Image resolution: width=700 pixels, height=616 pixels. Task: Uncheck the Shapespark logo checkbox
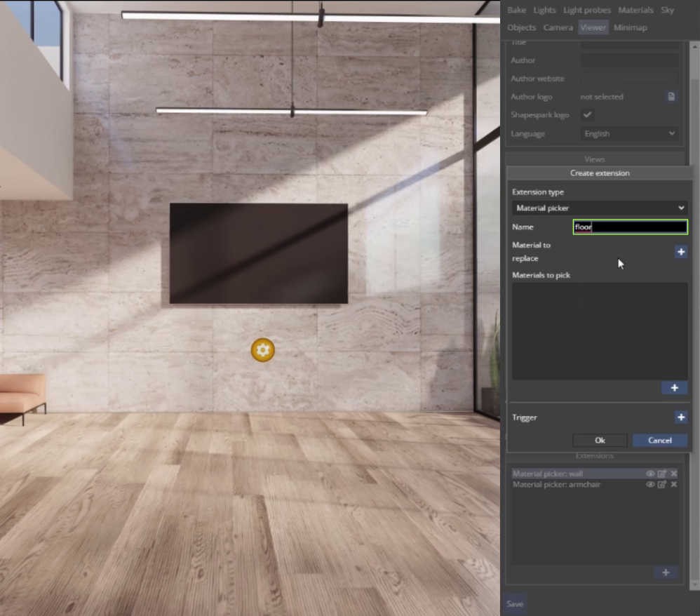click(x=587, y=114)
